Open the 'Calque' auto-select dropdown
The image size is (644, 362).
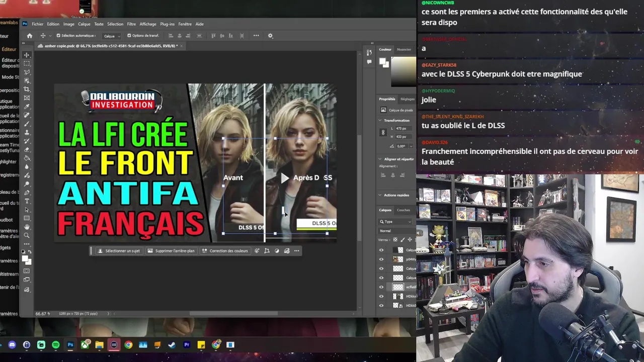pos(112,36)
